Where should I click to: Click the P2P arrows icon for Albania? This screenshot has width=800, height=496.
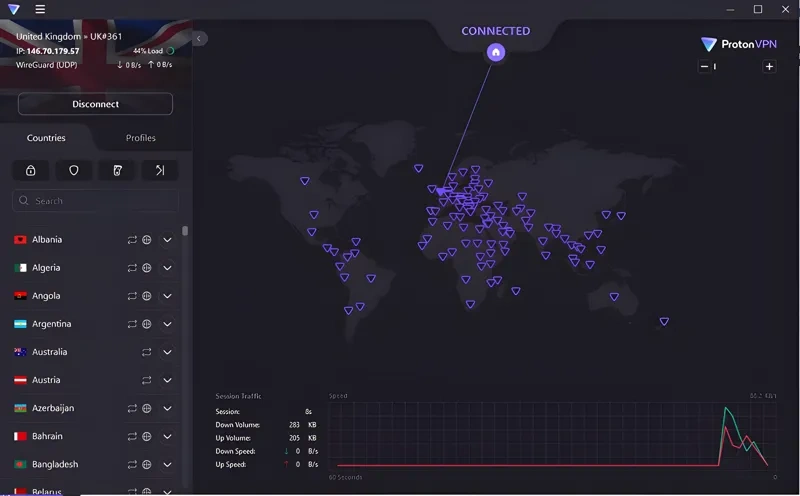click(x=131, y=240)
